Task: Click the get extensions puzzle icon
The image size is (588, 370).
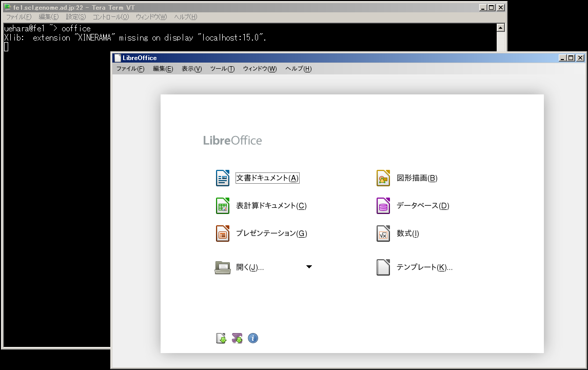Action: 237,339
